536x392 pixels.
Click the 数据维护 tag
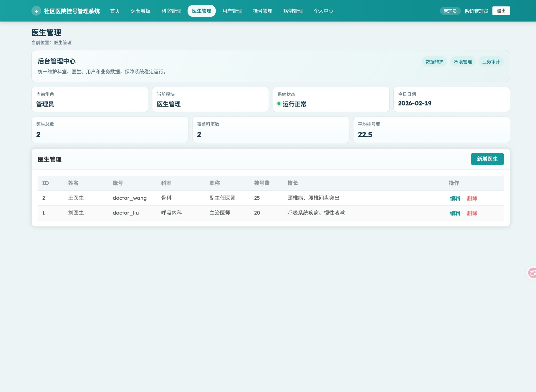(434, 62)
